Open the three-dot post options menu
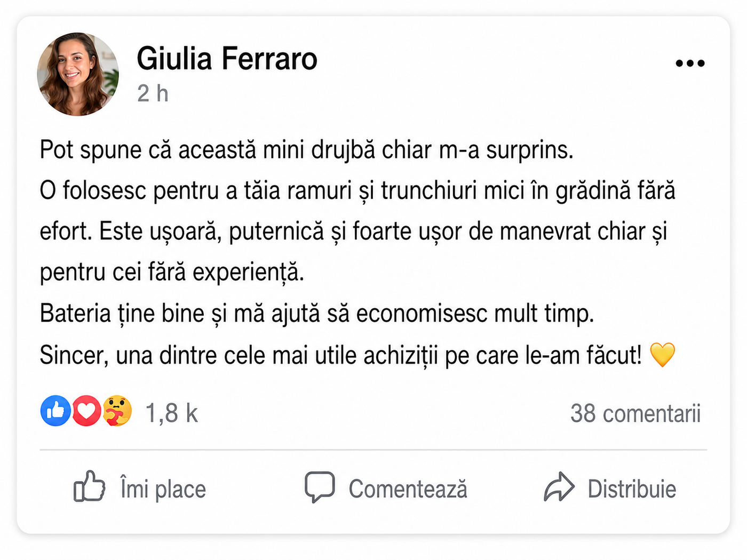 [690, 63]
